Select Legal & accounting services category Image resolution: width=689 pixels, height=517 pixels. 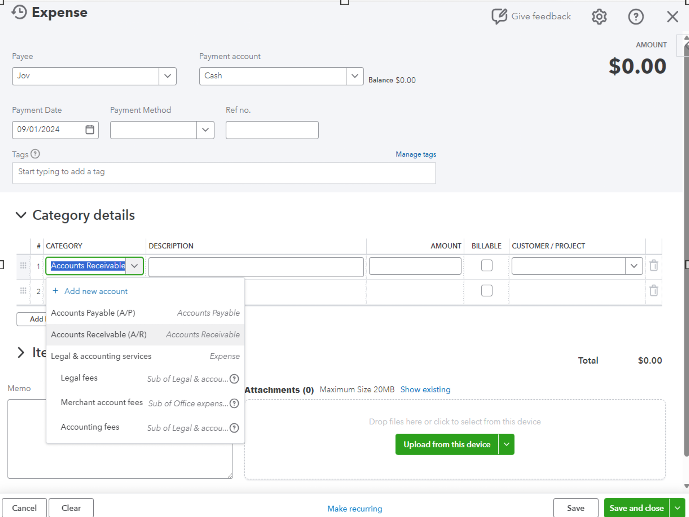(x=145, y=356)
